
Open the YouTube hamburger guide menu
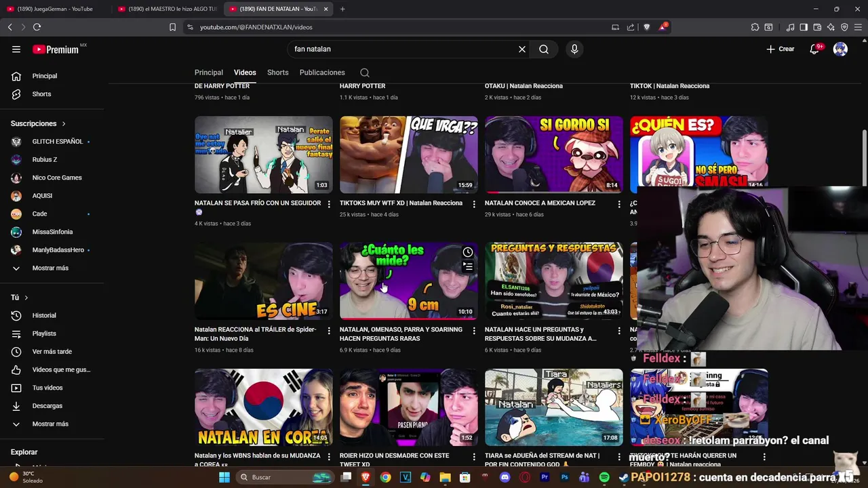point(16,49)
